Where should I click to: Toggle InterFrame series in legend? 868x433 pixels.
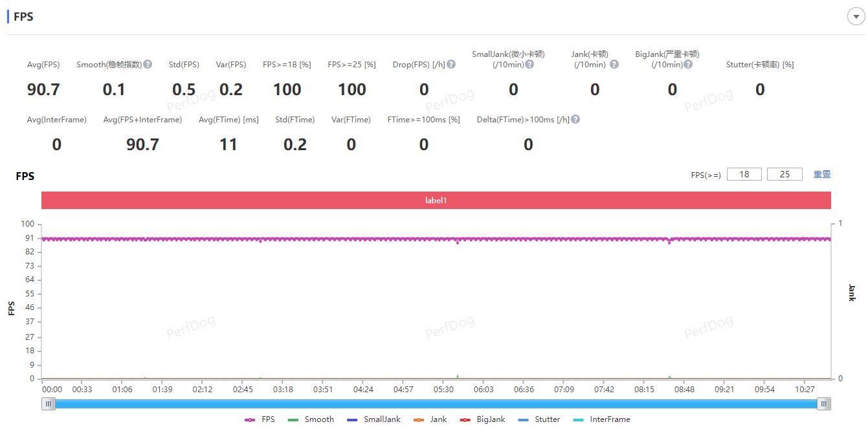[601, 419]
